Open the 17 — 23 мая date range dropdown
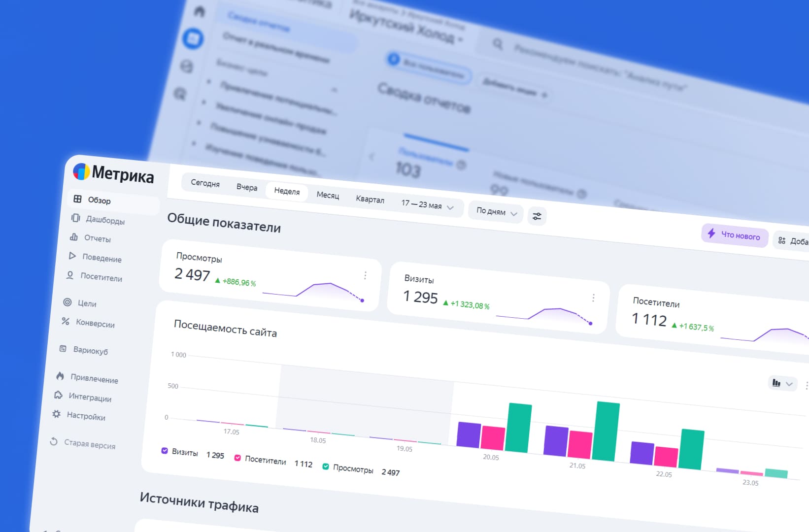Image resolution: width=809 pixels, height=532 pixels. click(x=427, y=205)
